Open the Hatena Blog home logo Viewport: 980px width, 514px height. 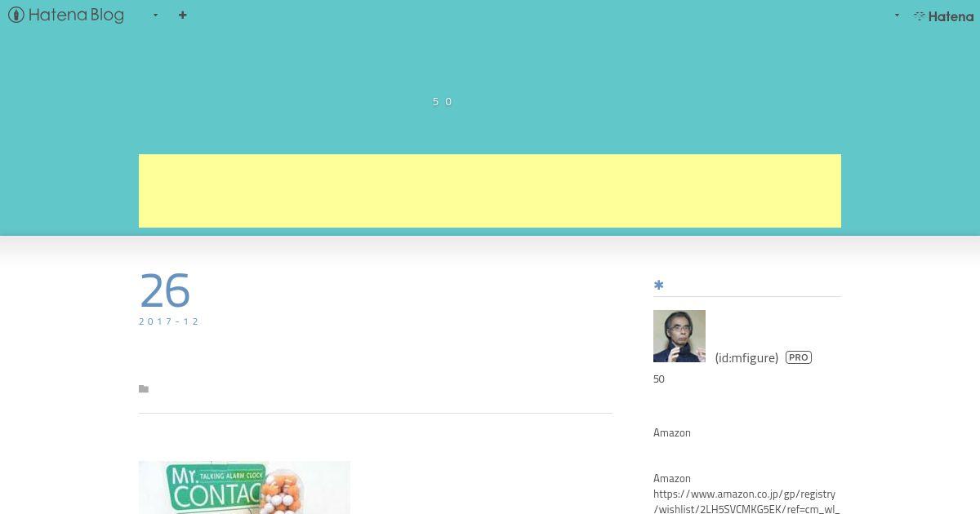pos(66,15)
